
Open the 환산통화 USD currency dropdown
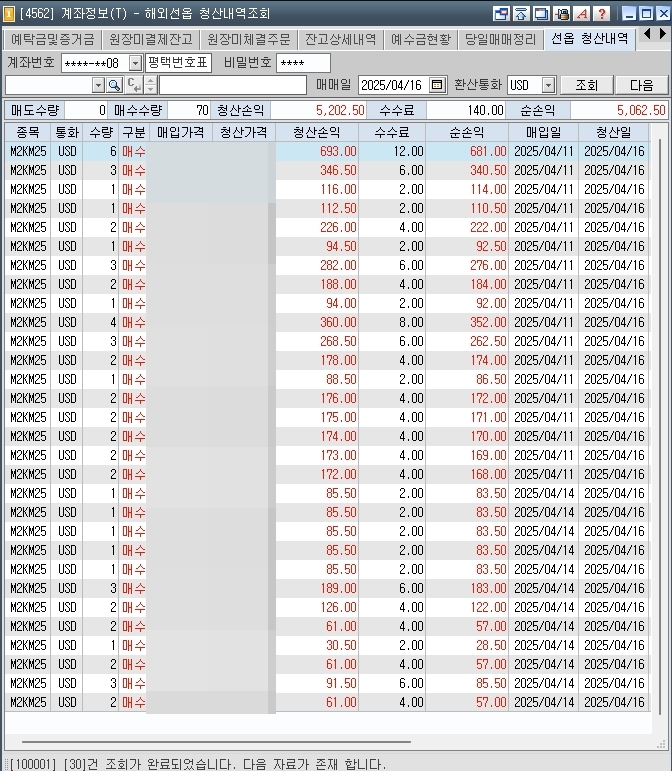pos(549,85)
